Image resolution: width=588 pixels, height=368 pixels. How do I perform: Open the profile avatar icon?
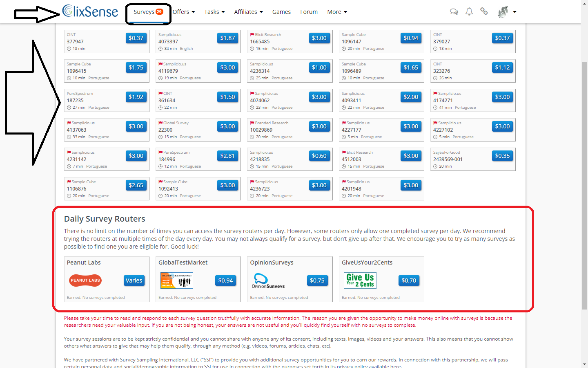(x=503, y=11)
